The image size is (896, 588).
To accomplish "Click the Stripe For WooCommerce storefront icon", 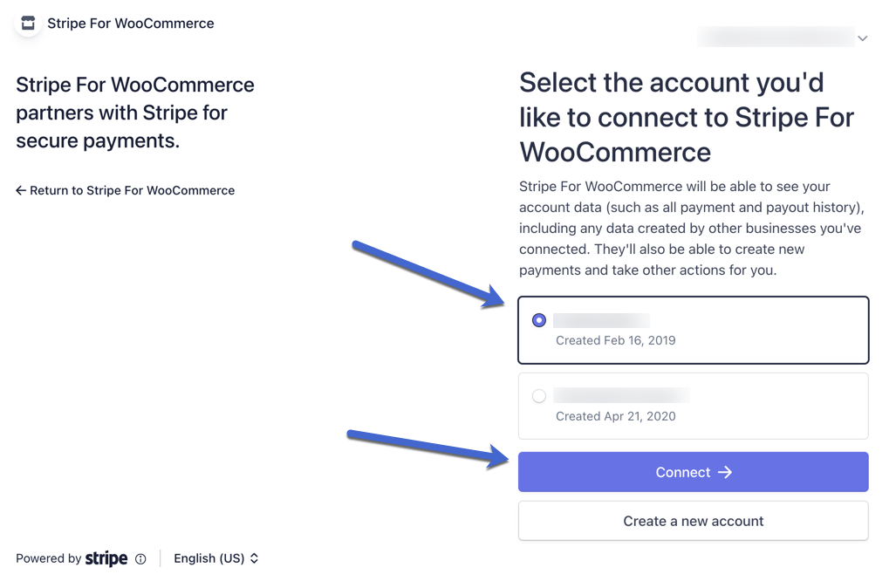I will (28, 23).
